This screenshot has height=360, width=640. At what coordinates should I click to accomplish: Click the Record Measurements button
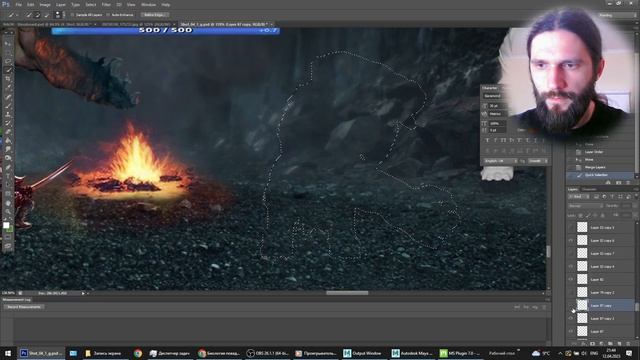pyautogui.click(x=24, y=307)
